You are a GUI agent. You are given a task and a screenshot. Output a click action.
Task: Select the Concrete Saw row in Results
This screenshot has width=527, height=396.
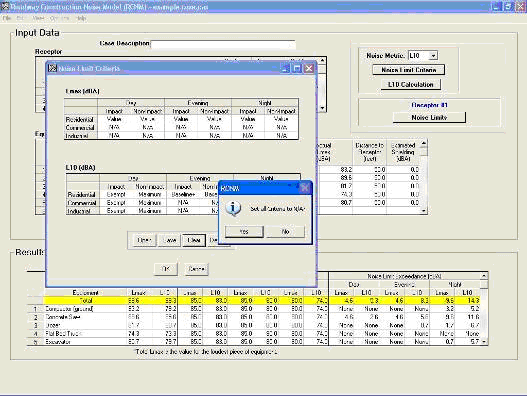coord(254,317)
